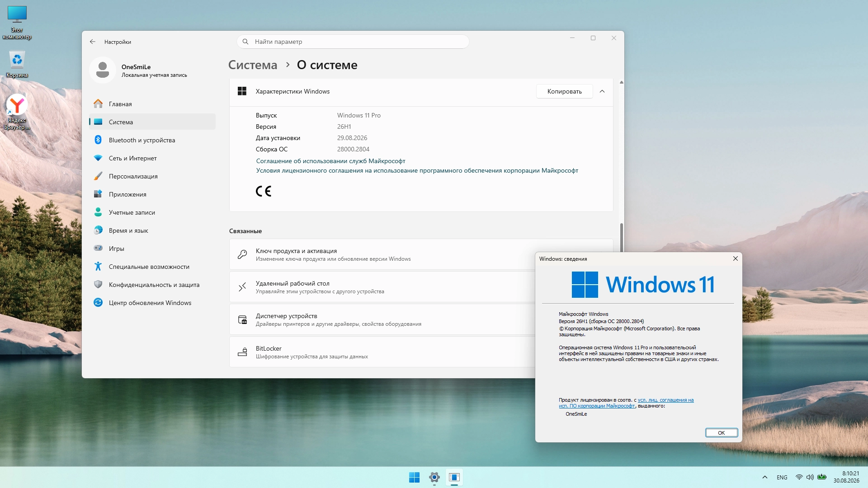The width and height of the screenshot is (868, 488).
Task: Open Конфиденциальность и защита settings
Action: pyautogui.click(x=152, y=285)
